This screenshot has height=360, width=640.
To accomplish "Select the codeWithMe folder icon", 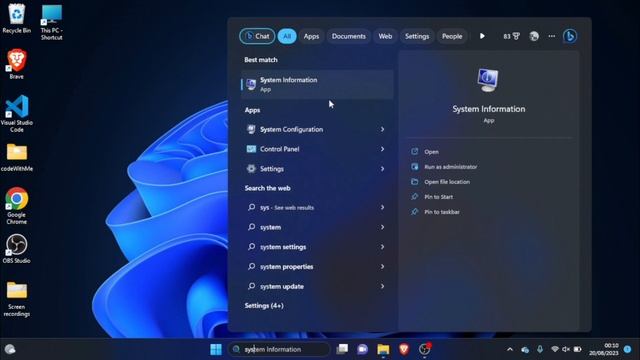I will (17, 157).
